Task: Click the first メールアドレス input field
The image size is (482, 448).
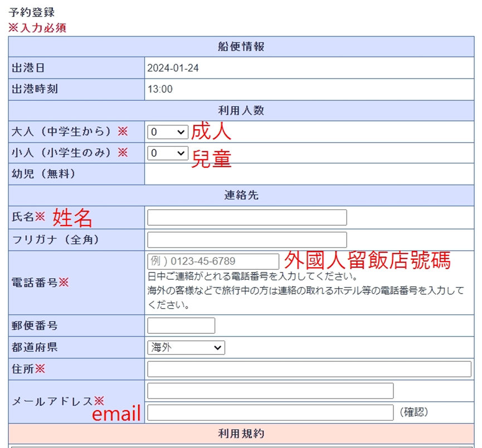Action: click(x=270, y=391)
